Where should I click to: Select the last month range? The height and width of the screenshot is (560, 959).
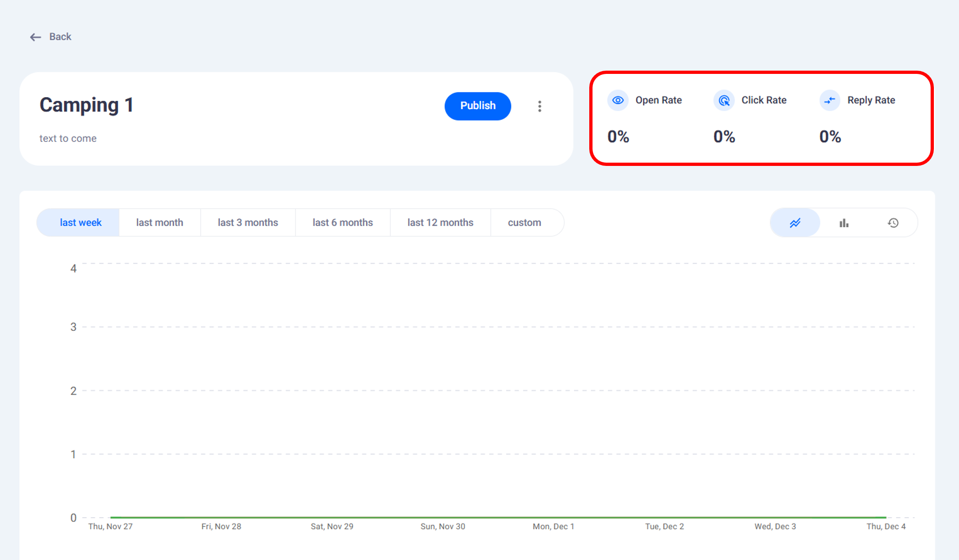point(160,223)
